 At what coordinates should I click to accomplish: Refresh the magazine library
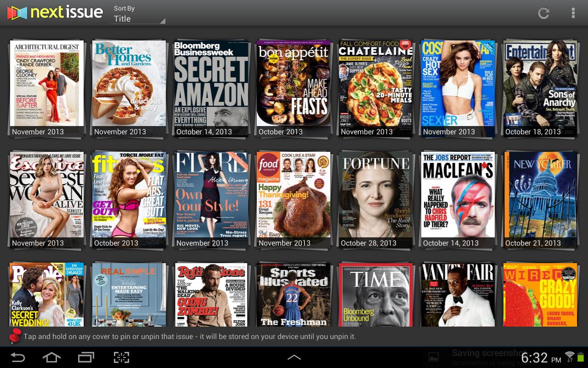tap(544, 13)
